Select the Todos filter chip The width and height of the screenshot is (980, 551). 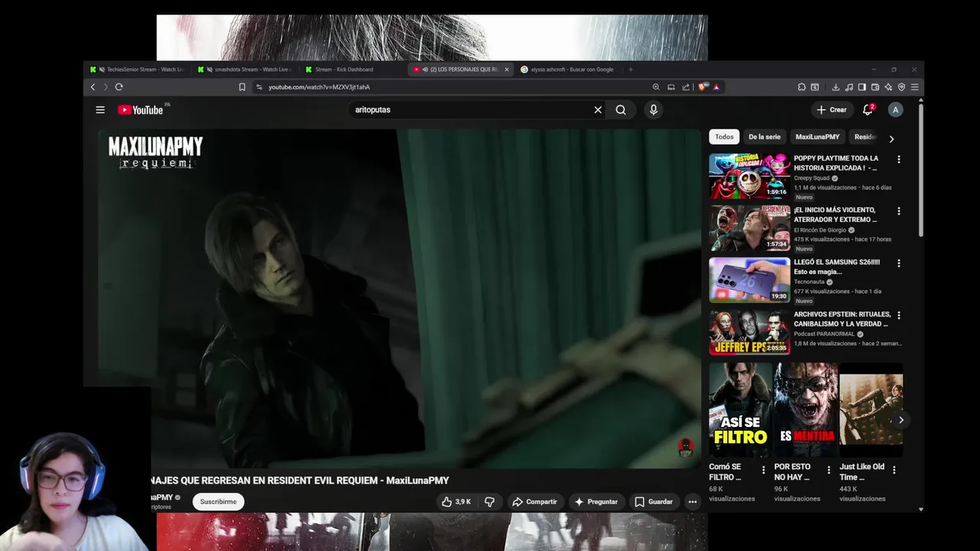click(x=724, y=137)
